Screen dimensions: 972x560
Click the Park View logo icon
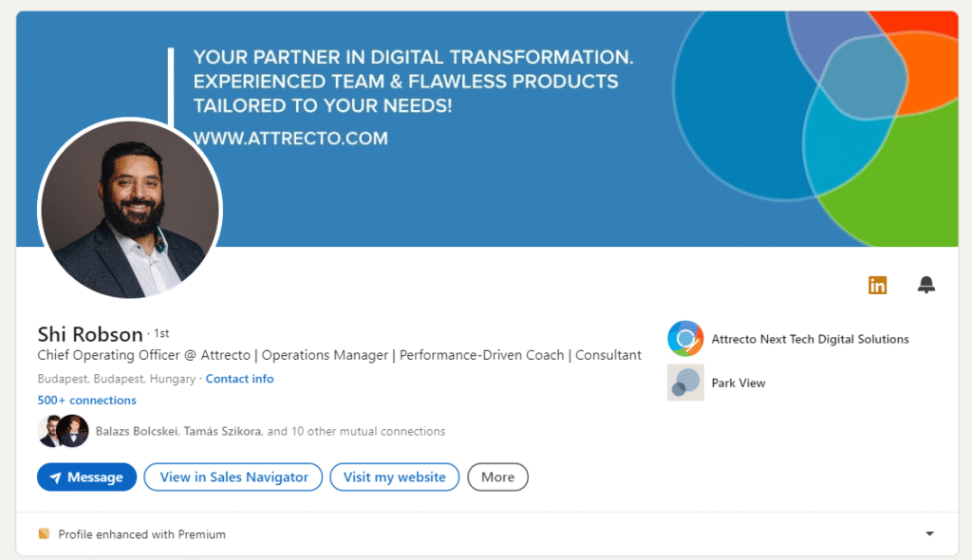[685, 383]
